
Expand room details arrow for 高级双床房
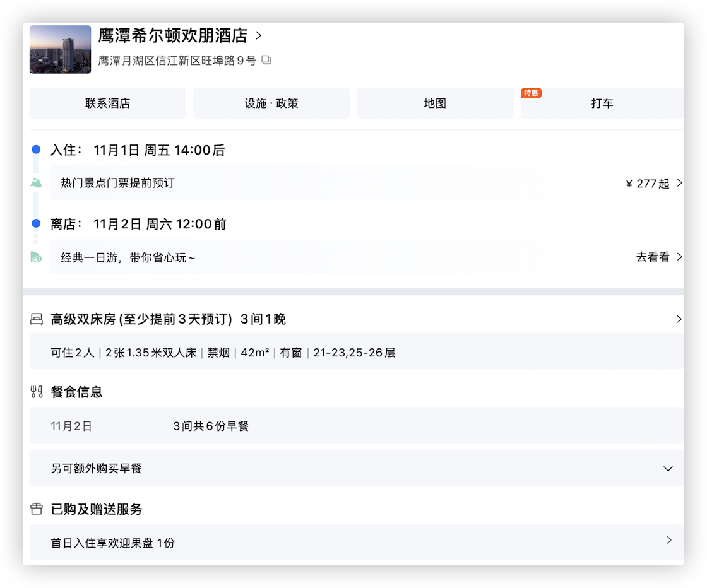[679, 319]
